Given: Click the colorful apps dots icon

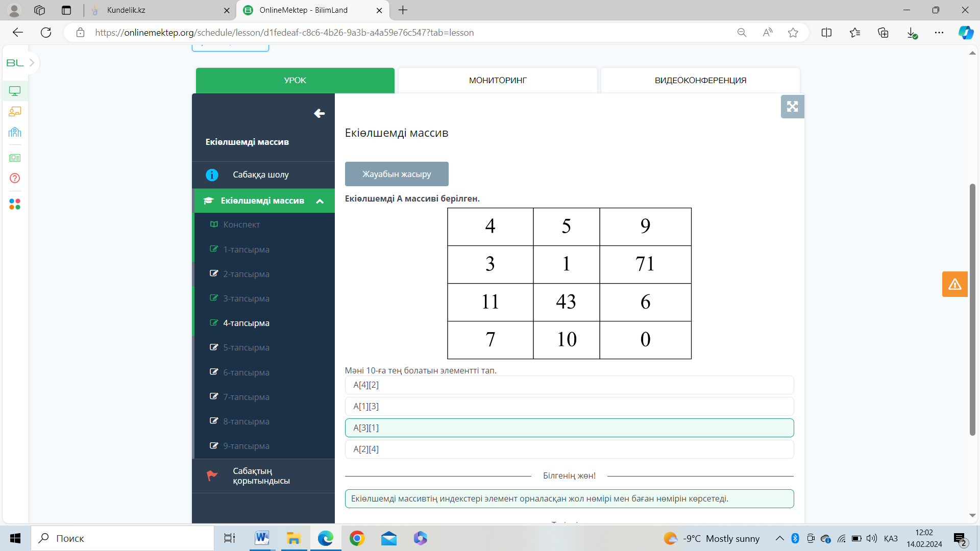Looking at the screenshot, I should [x=15, y=204].
